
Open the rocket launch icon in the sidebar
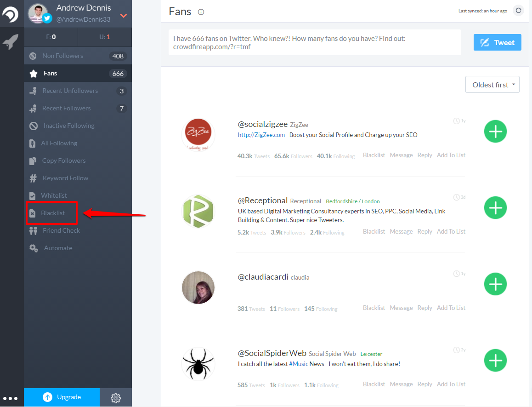point(11,42)
